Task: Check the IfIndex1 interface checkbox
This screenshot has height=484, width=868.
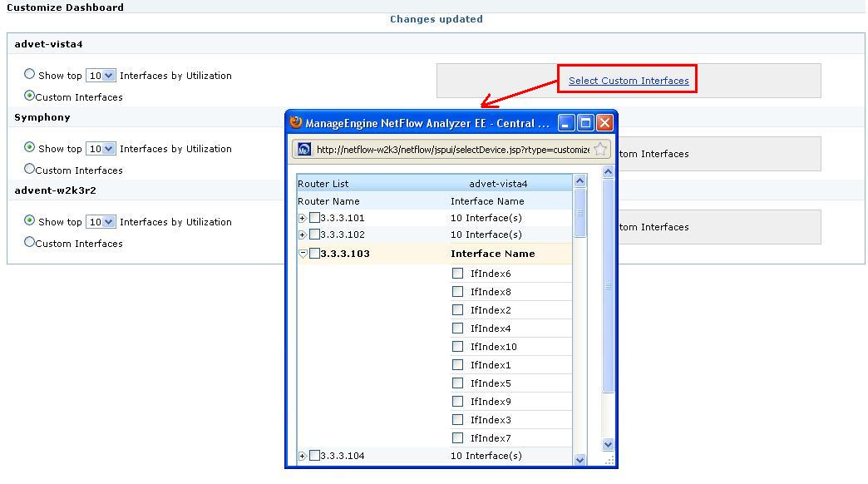Action: pyautogui.click(x=458, y=364)
